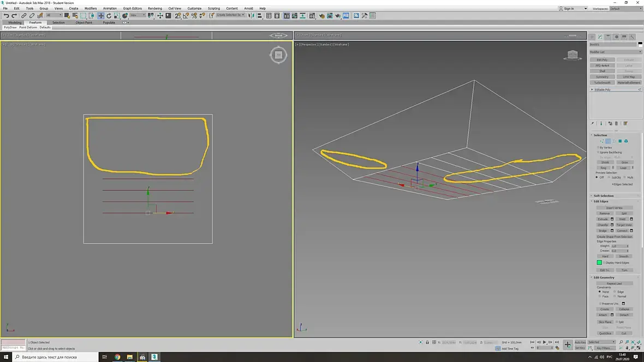Switch to Object Paint ribbon tab
644x362 pixels.
[x=84, y=22]
